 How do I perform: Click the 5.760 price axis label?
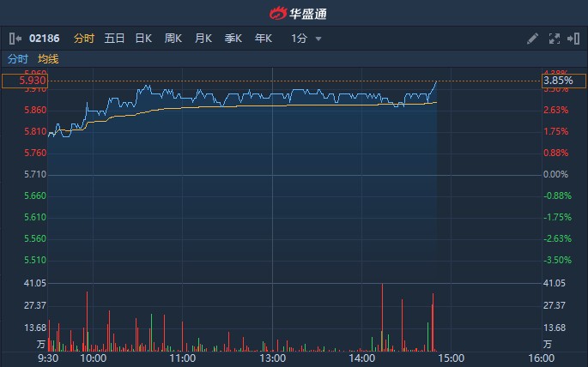[x=35, y=153]
